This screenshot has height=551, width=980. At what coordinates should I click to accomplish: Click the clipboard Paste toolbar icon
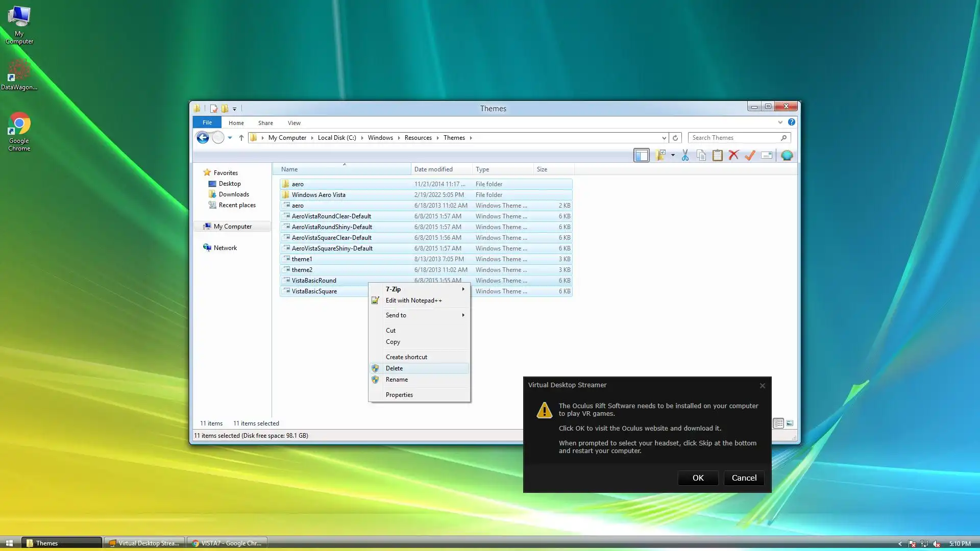[718, 156]
